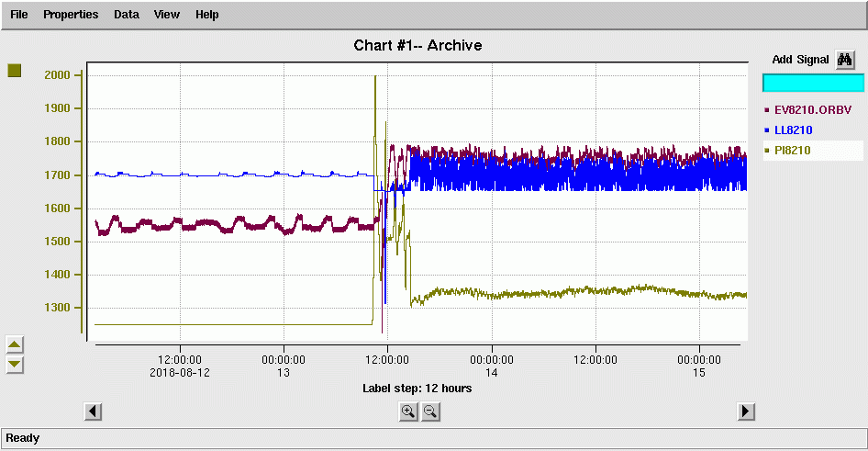This screenshot has height=451, width=868.
Task: Open the File menu
Action: (19, 15)
